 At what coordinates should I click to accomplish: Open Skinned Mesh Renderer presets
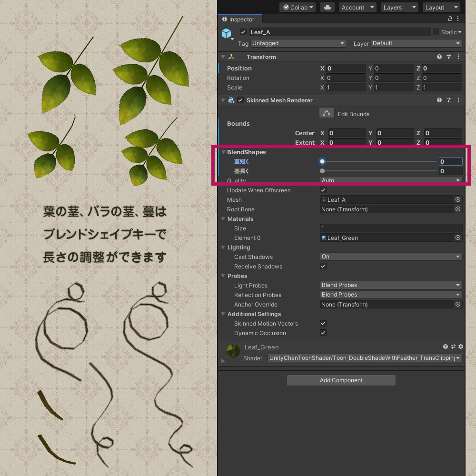[449, 100]
